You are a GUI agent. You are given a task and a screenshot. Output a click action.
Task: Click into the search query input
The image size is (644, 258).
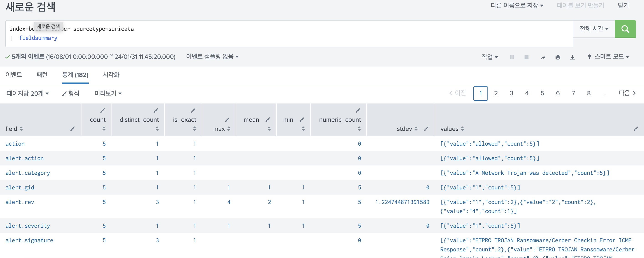pyautogui.click(x=289, y=34)
